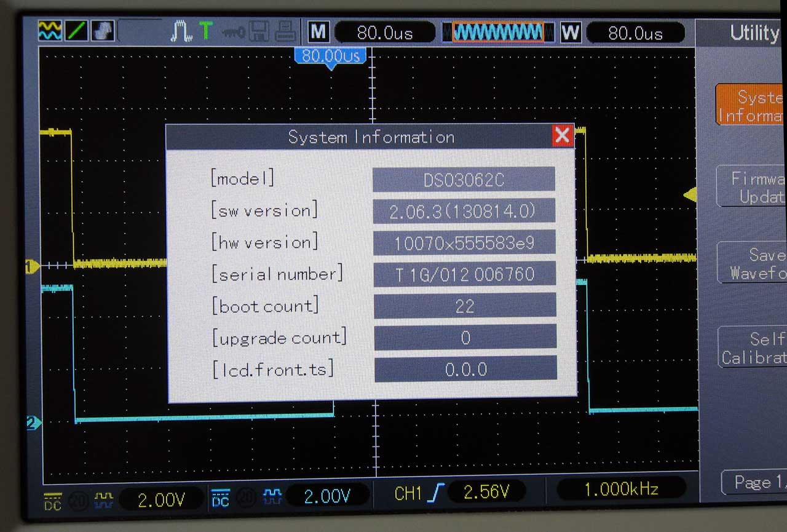Click the 2.56V trigger level readout
787x532 pixels.
pos(486,491)
